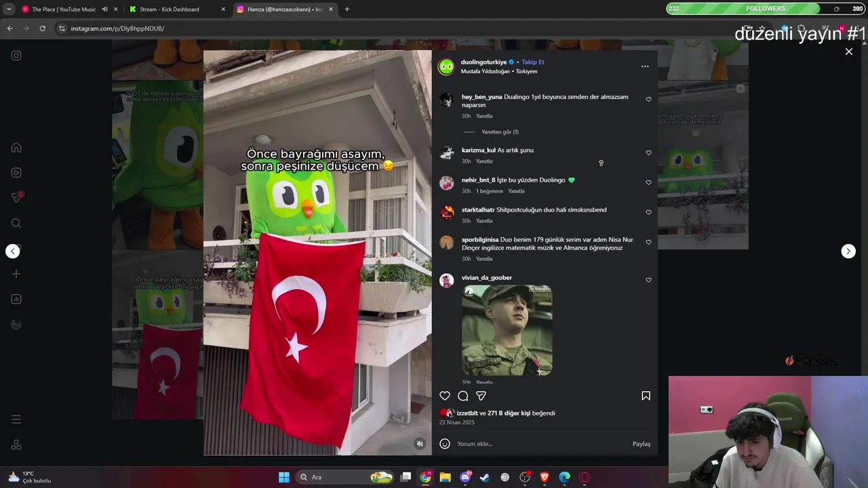
Task: Like the vivian_da_goober comment
Action: point(648,281)
